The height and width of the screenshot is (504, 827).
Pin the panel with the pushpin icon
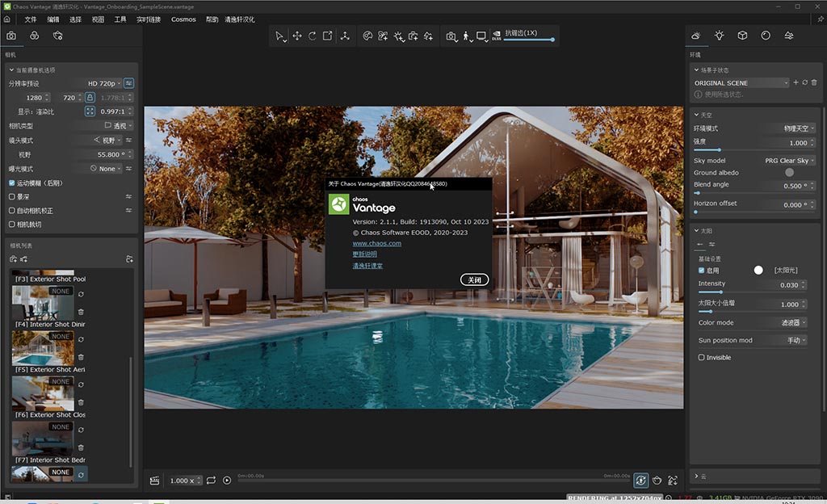click(x=821, y=19)
